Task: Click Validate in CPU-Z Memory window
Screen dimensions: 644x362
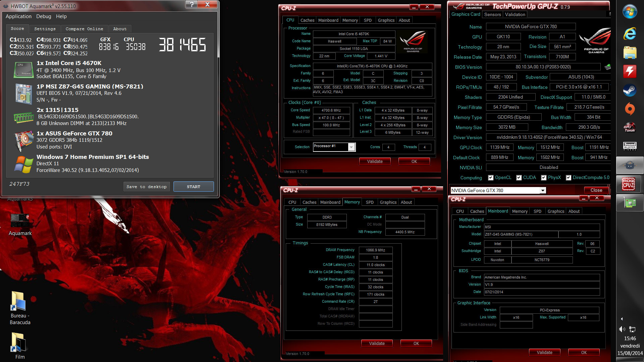Action: point(377,344)
